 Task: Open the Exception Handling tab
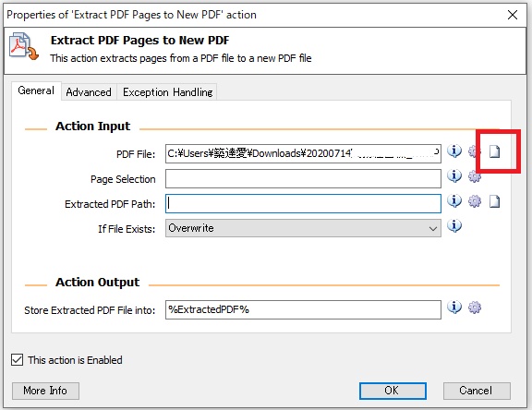(167, 92)
